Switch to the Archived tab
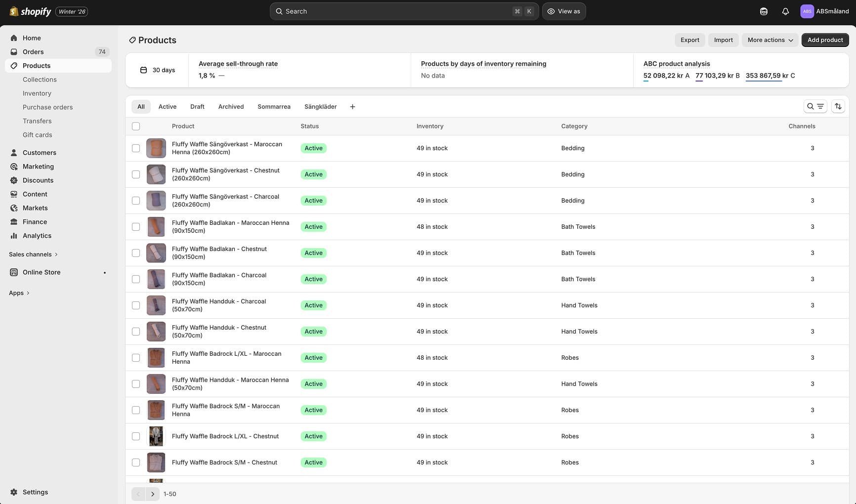The height and width of the screenshot is (504, 856). [x=231, y=106]
